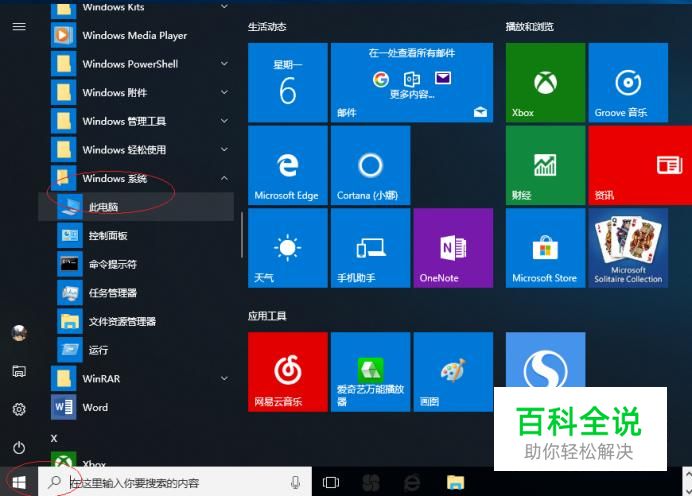Open the user account avatar
692x496 pixels.
coord(19,333)
